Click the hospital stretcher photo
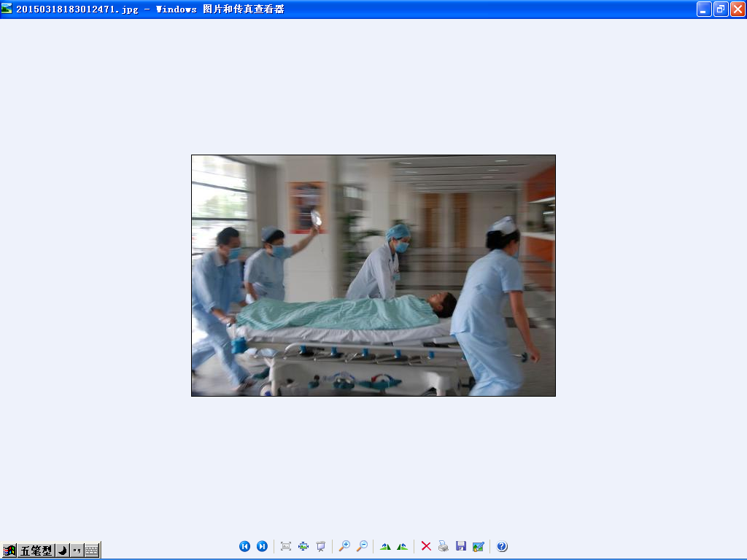 (373, 275)
